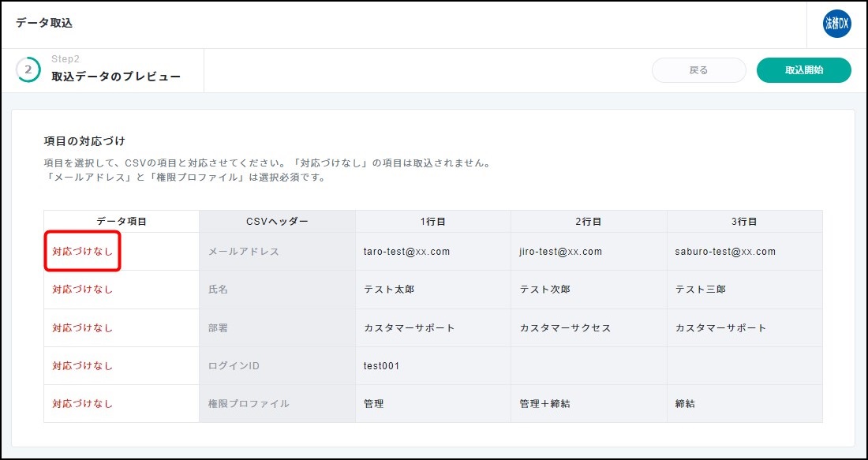This screenshot has width=868, height=460.
Task: Click the jiro-test@xx.com cell
Action: click(560, 252)
